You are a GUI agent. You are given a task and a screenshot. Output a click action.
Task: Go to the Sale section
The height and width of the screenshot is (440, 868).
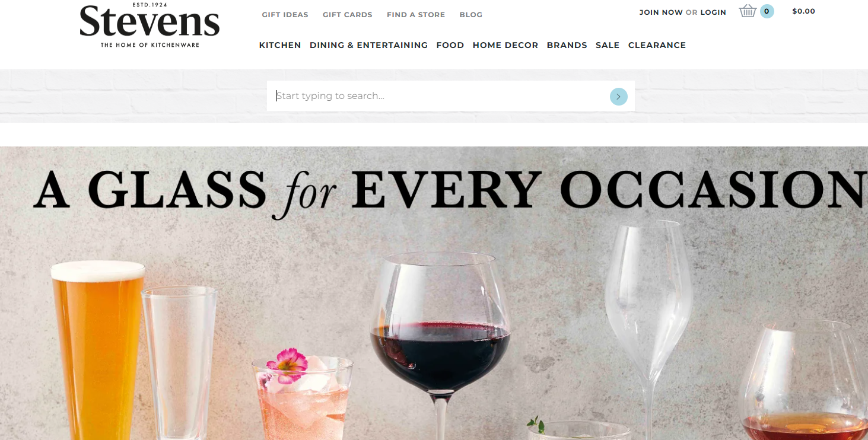click(x=608, y=45)
